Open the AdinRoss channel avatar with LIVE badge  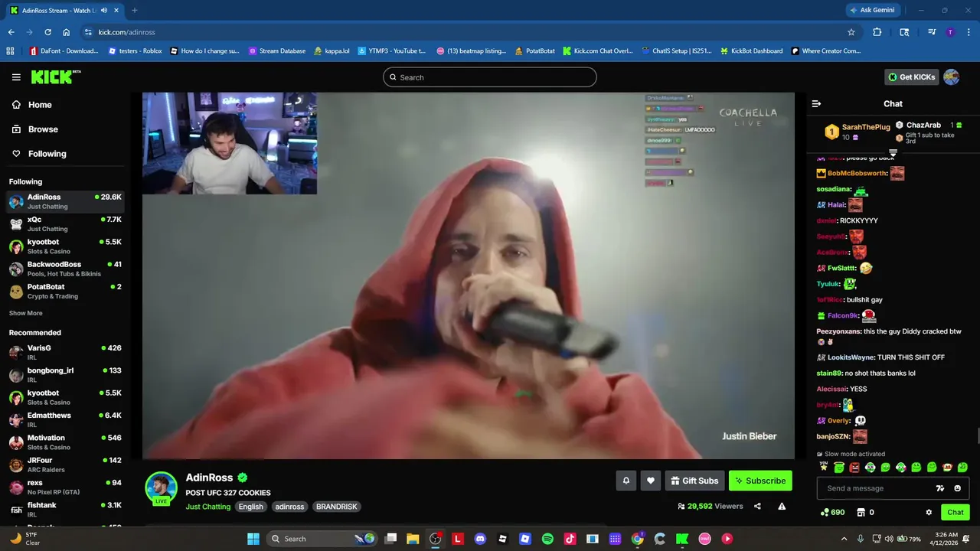pos(162,488)
